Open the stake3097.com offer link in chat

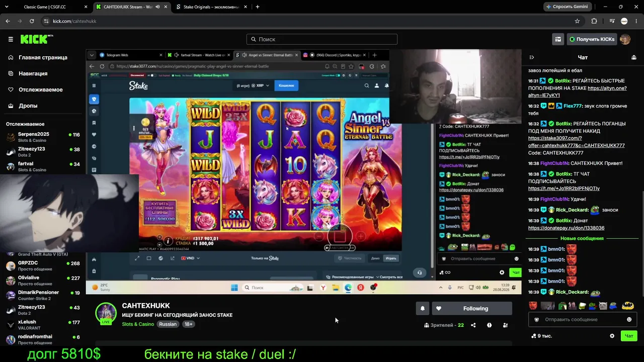(x=577, y=142)
